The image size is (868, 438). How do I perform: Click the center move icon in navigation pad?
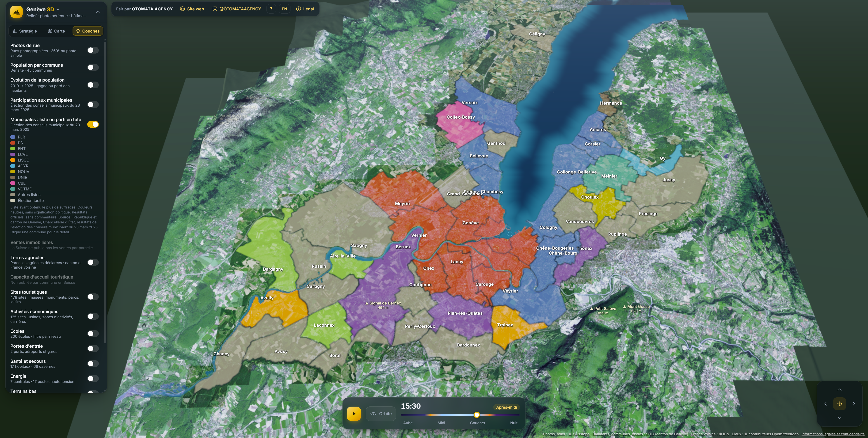pyautogui.click(x=839, y=404)
